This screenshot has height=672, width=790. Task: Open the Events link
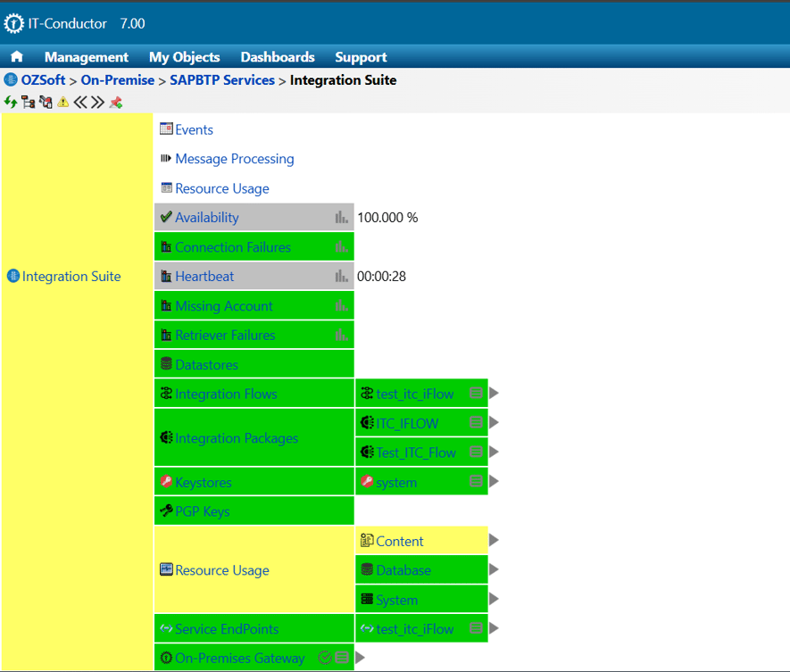click(x=194, y=129)
